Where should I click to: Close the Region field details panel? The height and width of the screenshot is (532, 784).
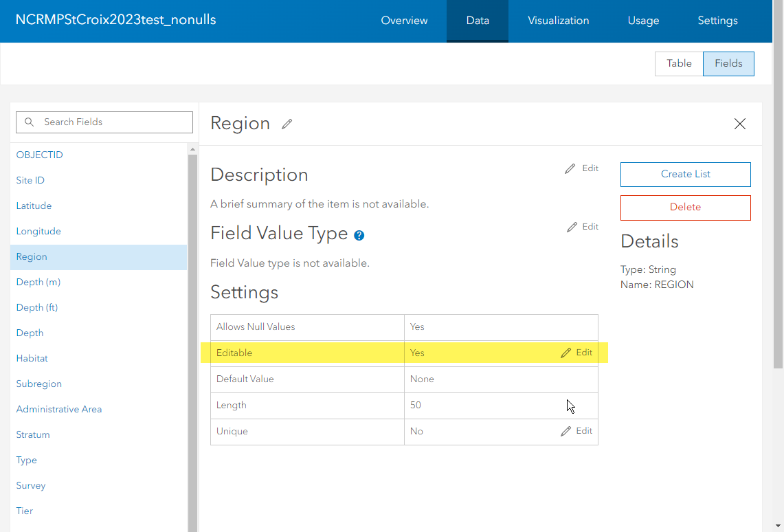point(740,124)
